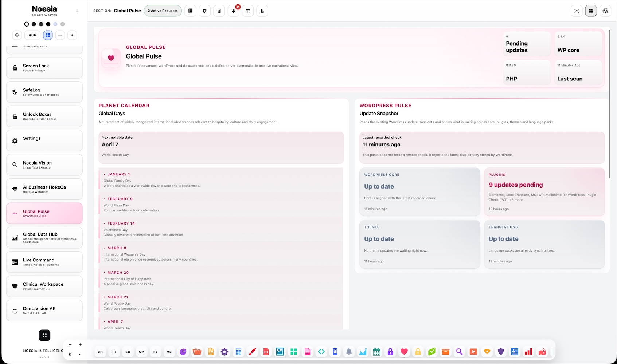This screenshot has height=364, width=617.
Task: Open Noesia Vision image text extractor
Action: pyautogui.click(x=44, y=165)
